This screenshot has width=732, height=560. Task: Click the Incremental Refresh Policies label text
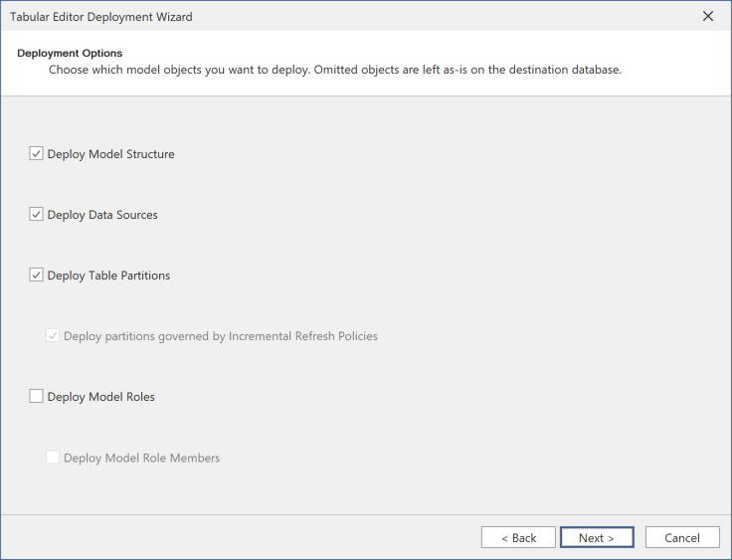point(220,336)
